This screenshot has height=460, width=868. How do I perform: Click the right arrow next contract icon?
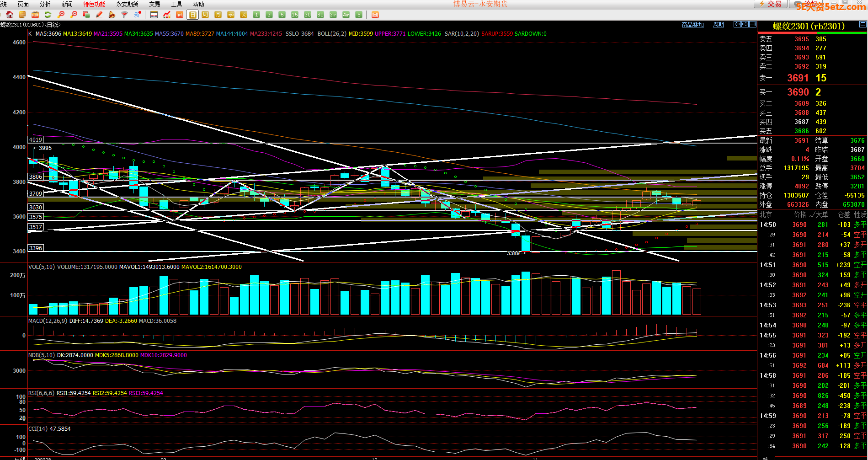click(745, 24)
